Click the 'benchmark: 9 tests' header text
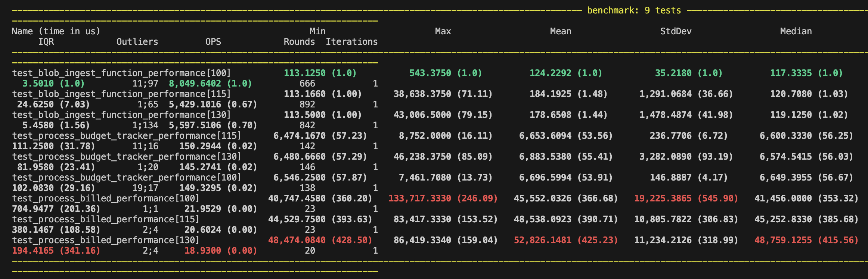The height and width of the screenshot is (279, 868). (634, 10)
